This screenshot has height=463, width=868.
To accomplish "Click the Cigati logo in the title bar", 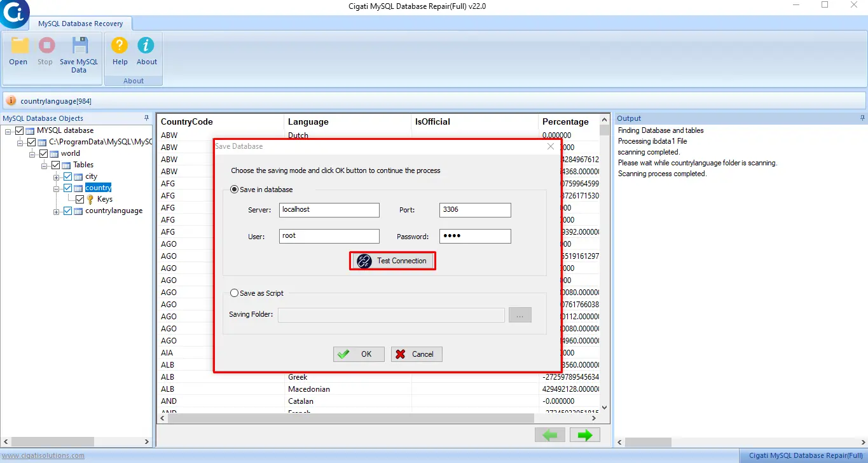I will [14, 13].
